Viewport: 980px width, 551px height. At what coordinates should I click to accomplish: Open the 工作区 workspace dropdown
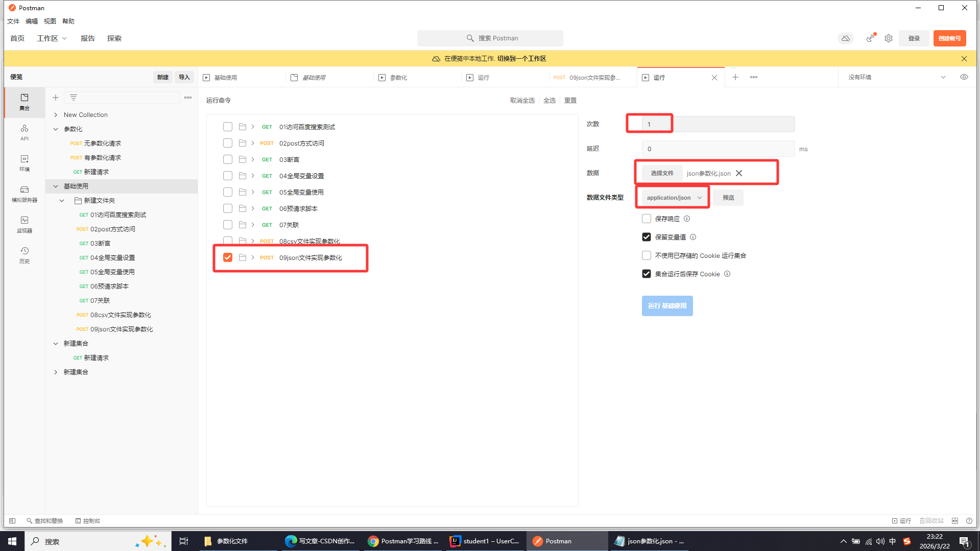pyautogui.click(x=52, y=38)
